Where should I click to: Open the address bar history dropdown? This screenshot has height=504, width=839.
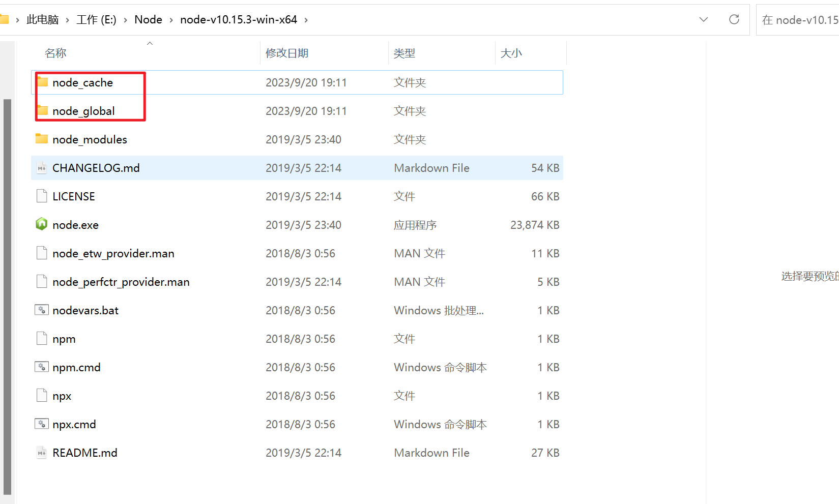(x=704, y=19)
